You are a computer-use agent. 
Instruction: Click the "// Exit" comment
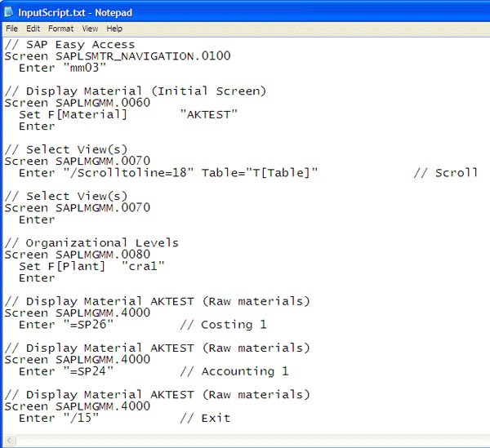(205, 418)
